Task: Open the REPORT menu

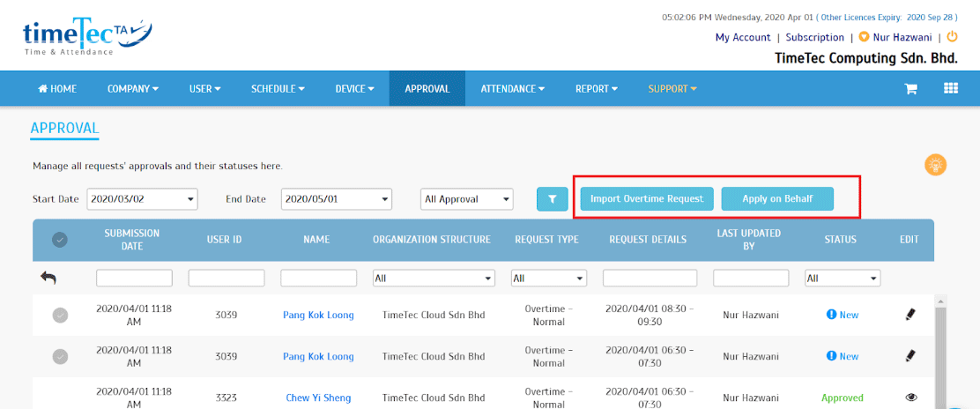Action: point(597,89)
